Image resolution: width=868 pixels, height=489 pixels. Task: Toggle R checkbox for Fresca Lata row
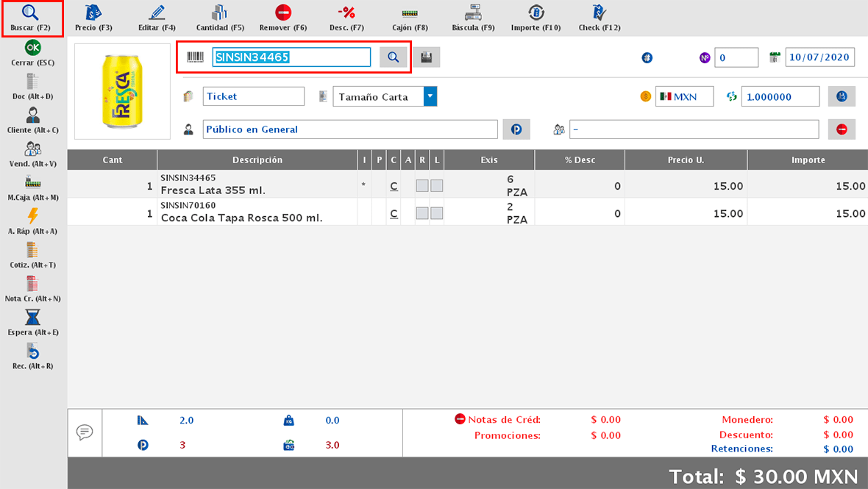422,186
